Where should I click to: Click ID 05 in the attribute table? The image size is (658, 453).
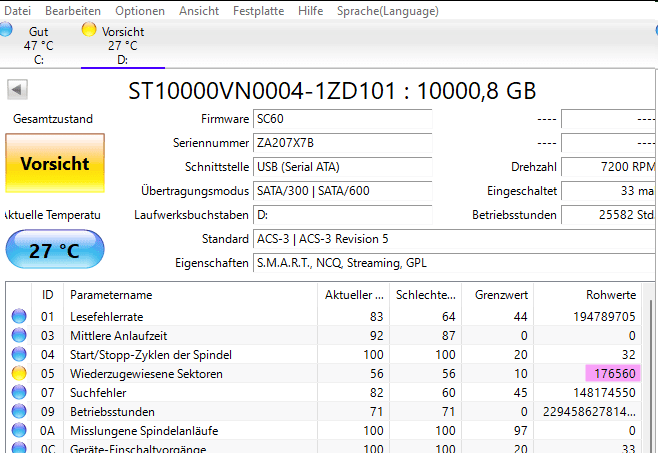coord(47,374)
